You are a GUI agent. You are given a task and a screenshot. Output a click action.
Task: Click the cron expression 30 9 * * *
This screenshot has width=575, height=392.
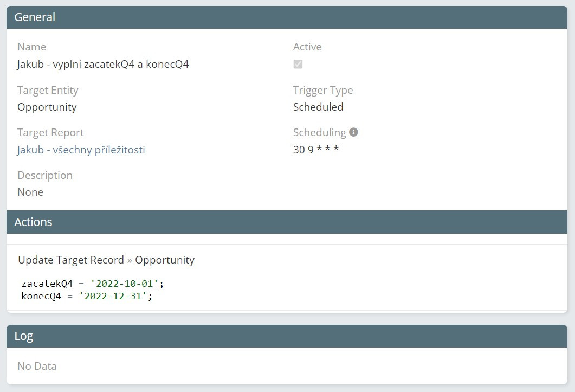[x=316, y=150]
